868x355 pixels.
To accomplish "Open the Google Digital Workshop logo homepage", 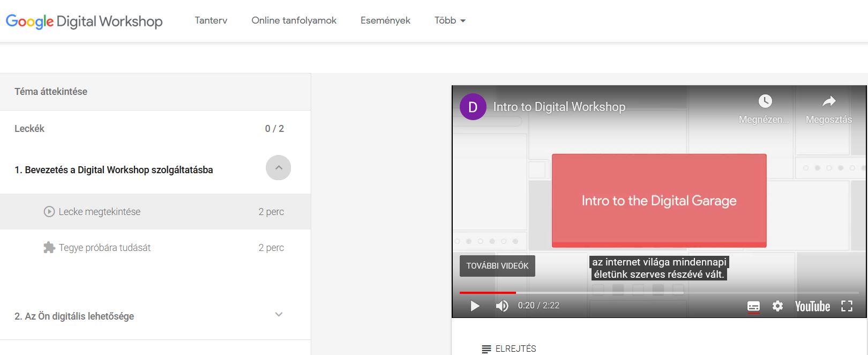I will (84, 21).
